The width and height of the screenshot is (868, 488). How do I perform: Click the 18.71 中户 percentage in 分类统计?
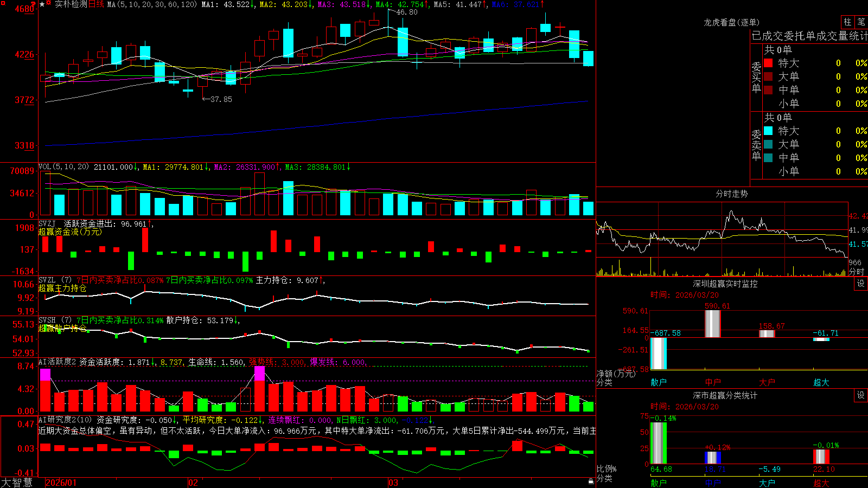716,469
